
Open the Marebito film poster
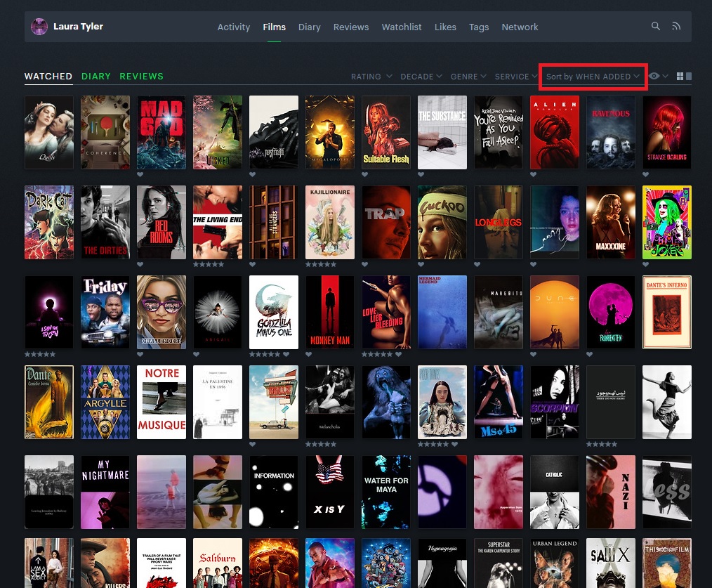coord(499,312)
